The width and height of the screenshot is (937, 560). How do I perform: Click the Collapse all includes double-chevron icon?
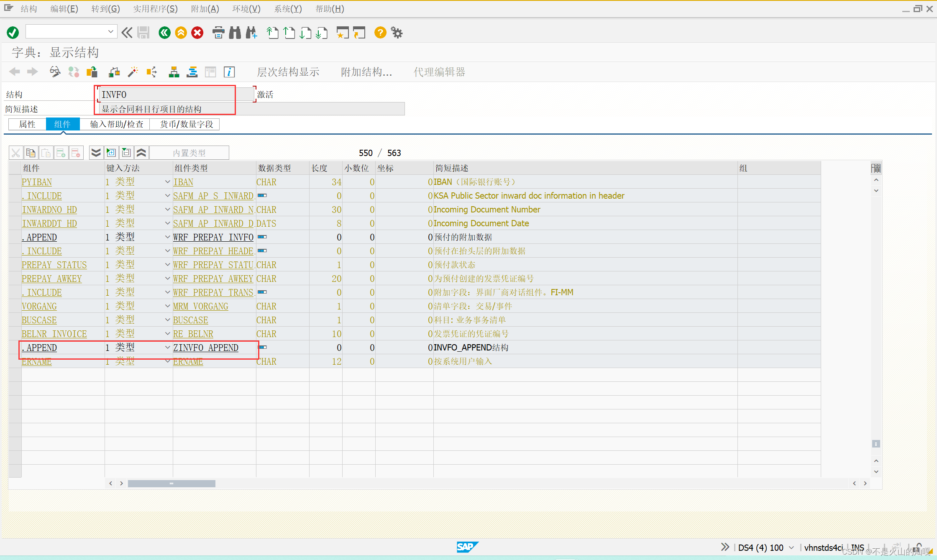[x=141, y=153]
